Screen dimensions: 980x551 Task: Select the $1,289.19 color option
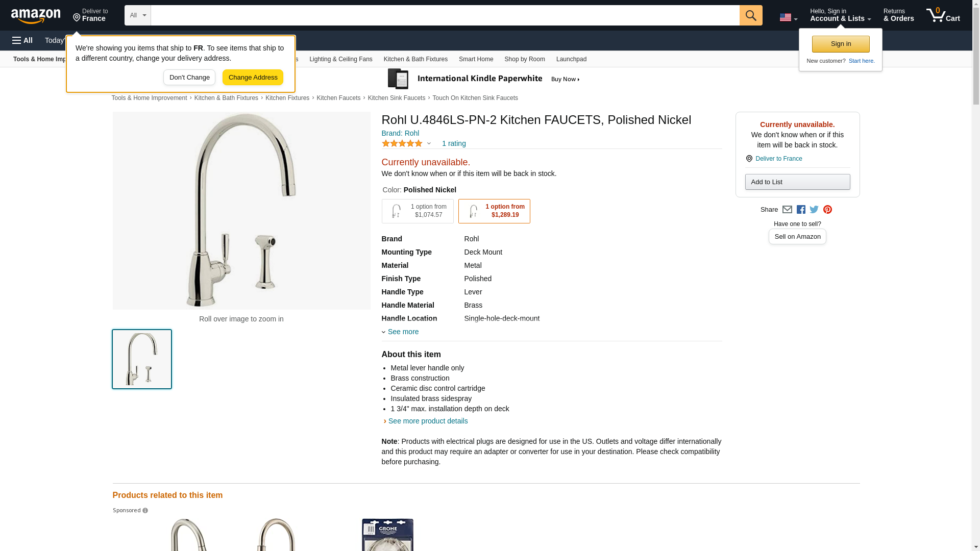click(494, 211)
